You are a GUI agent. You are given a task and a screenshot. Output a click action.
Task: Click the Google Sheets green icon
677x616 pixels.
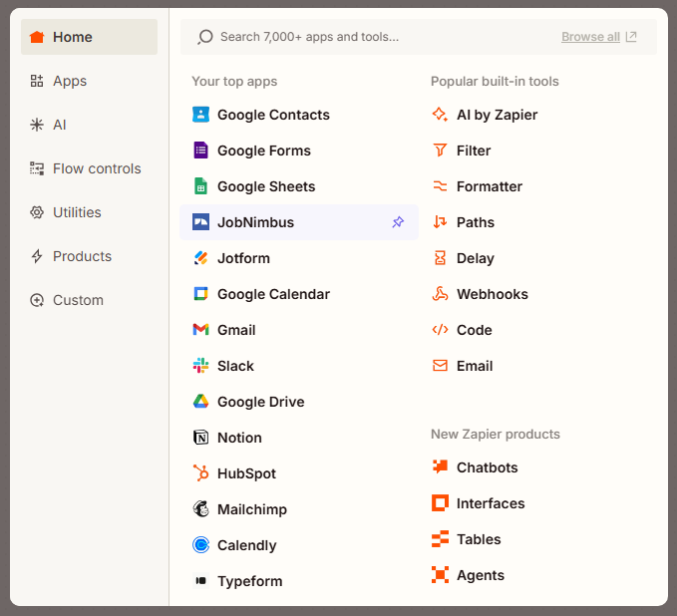[200, 186]
